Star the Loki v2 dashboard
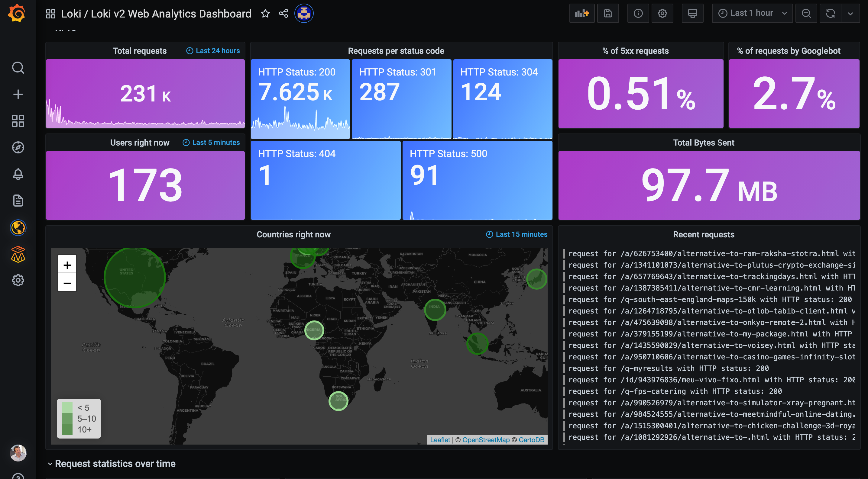868x479 pixels. coord(265,13)
